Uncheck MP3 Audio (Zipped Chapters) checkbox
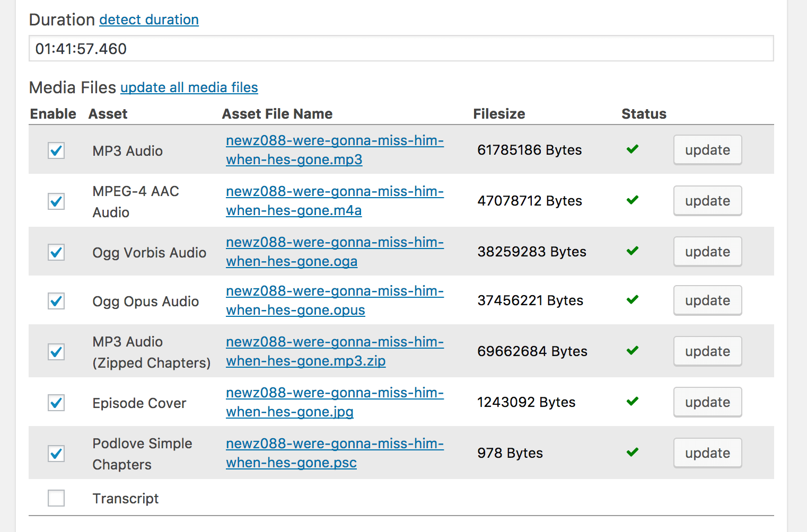 (x=56, y=352)
